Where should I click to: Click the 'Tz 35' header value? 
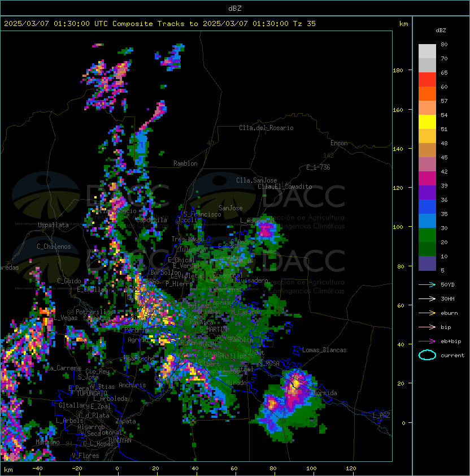click(x=304, y=24)
